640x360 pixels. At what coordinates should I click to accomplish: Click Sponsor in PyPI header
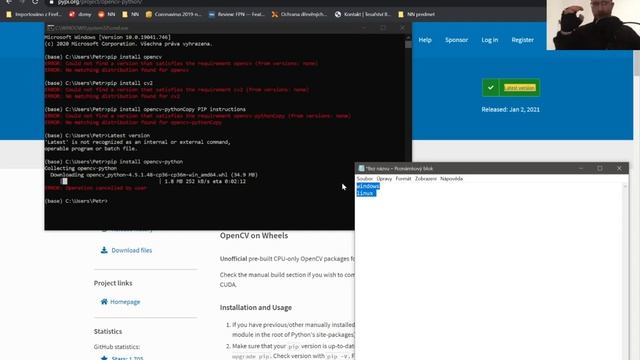coord(456,40)
